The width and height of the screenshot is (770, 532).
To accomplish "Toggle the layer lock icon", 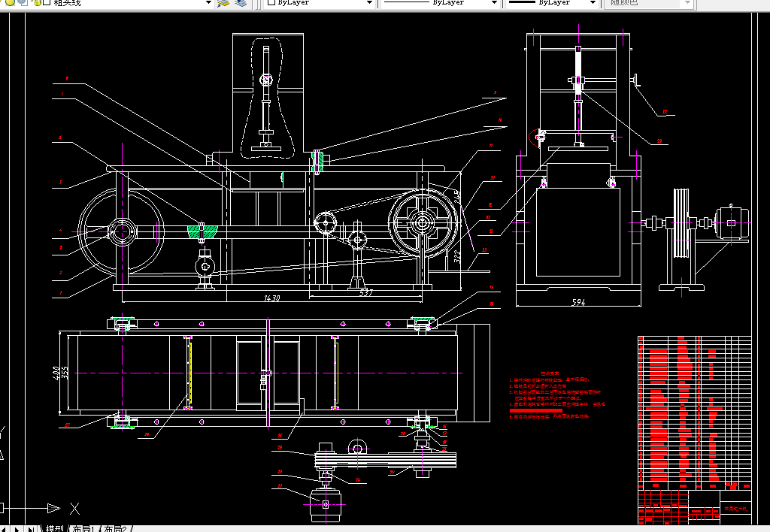I will click(38, 2).
